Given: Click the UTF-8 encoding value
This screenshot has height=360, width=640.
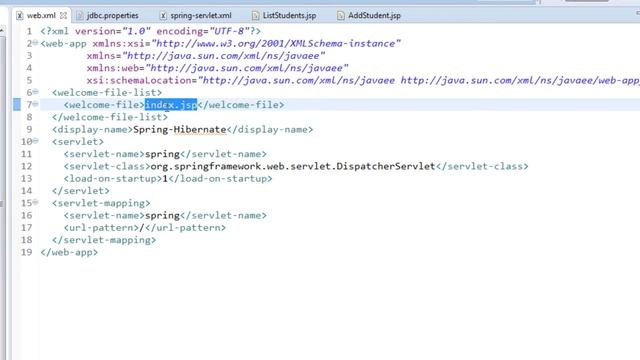Looking at the screenshot, I should [229, 31].
